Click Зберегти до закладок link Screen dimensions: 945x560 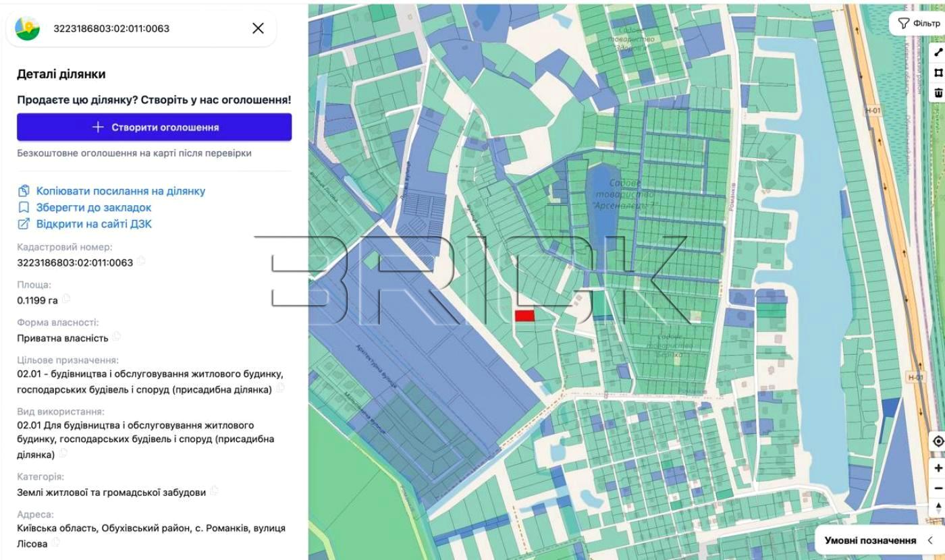pos(93,208)
